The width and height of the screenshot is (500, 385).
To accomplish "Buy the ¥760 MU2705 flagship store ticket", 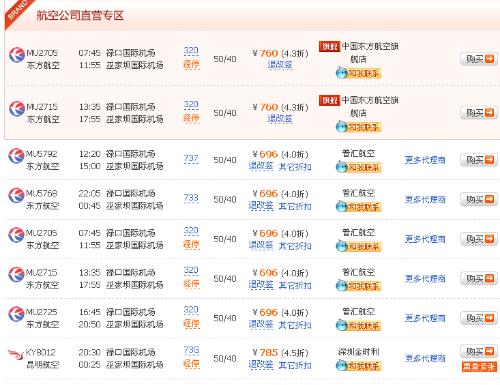I will coord(479,59).
